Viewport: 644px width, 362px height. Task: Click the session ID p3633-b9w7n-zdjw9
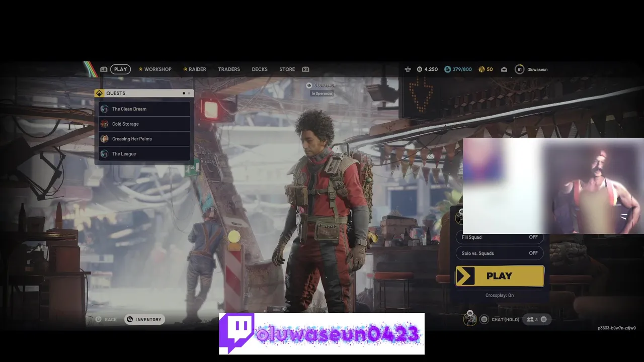pyautogui.click(x=616, y=328)
